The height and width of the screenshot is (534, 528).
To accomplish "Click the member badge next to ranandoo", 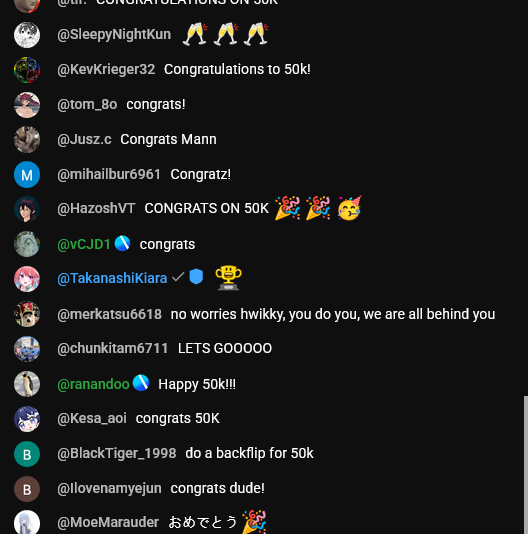I will [141, 383].
